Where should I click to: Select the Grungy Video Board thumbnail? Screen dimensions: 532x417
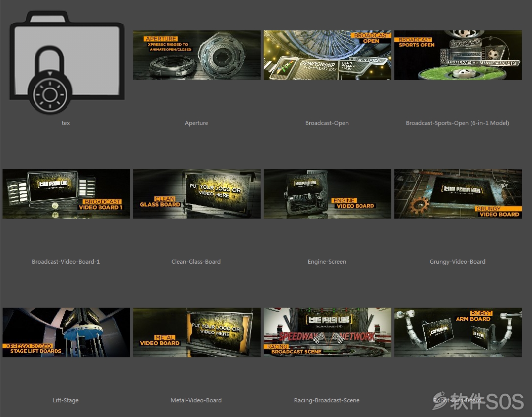point(458,194)
